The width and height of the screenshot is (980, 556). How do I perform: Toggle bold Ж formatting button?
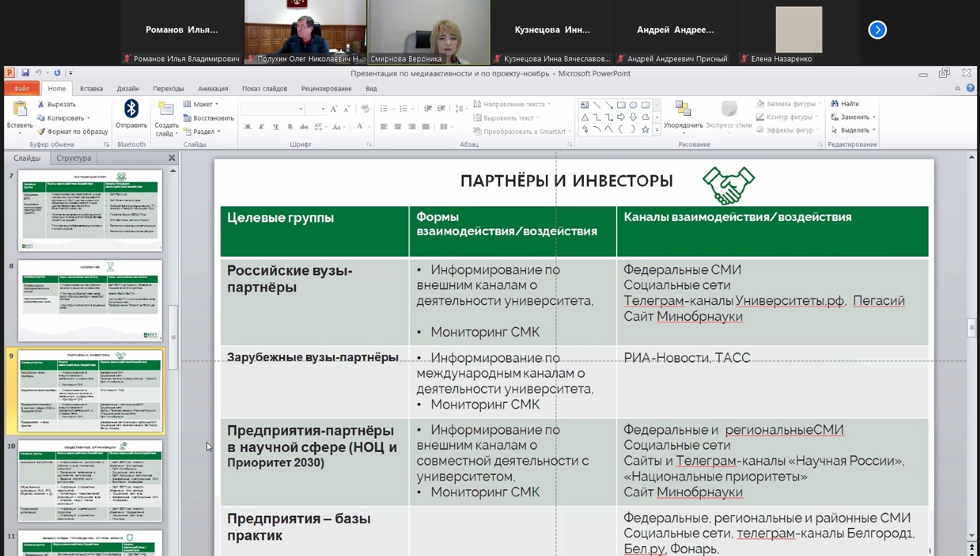tap(247, 127)
